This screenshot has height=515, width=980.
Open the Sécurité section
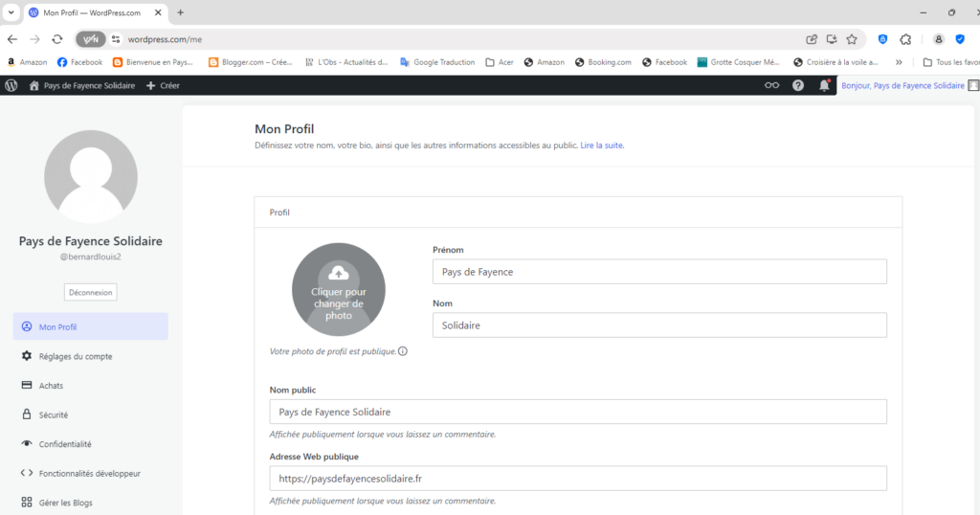[x=53, y=414]
